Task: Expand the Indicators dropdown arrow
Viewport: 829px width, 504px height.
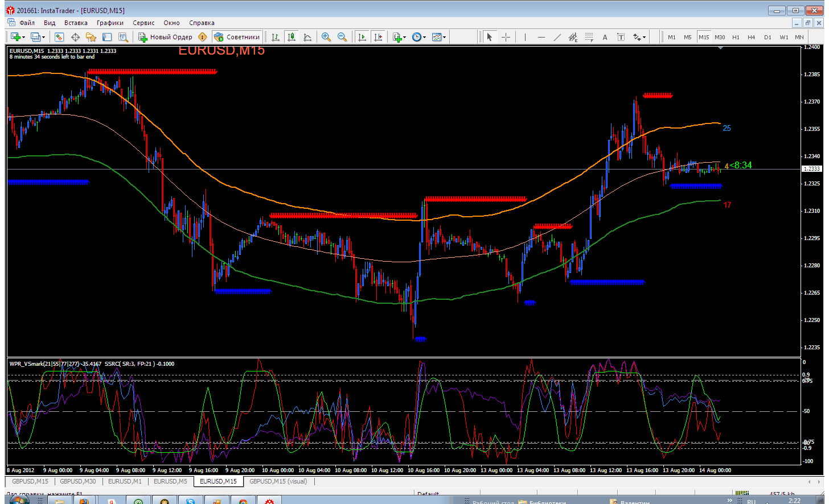Action: point(405,38)
